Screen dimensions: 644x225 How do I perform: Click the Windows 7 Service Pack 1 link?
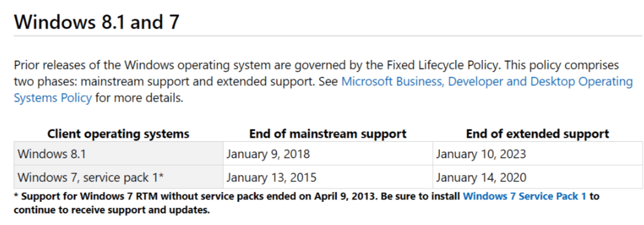click(525, 196)
